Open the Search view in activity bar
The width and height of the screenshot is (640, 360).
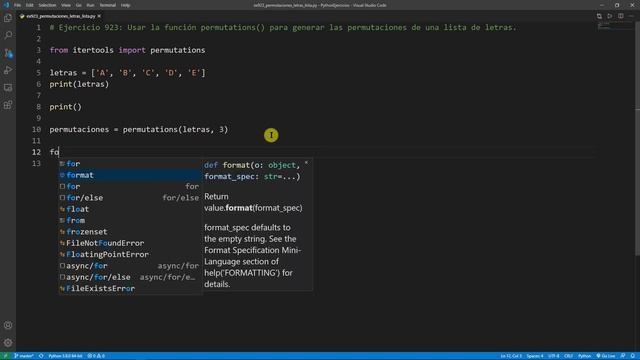(x=8, y=36)
